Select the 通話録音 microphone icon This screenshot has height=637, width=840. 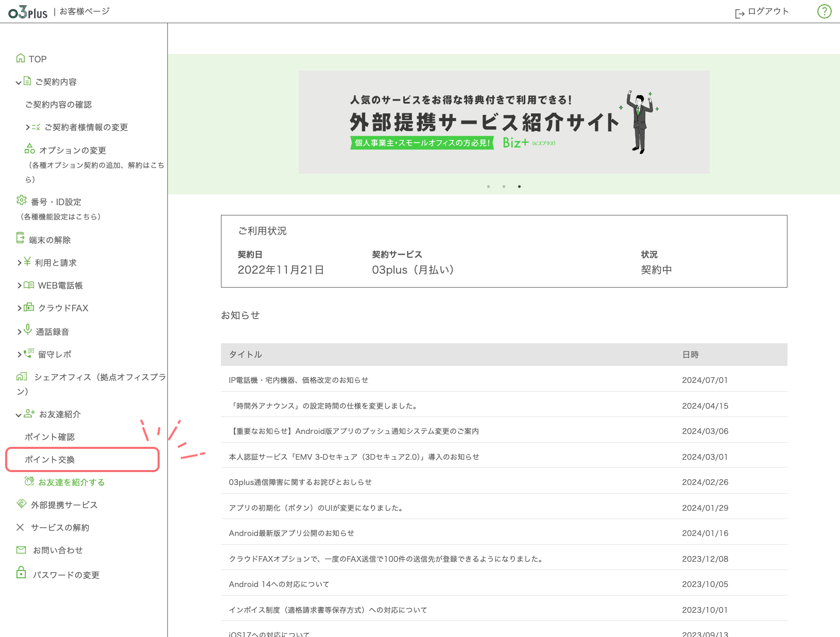[28, 331]
